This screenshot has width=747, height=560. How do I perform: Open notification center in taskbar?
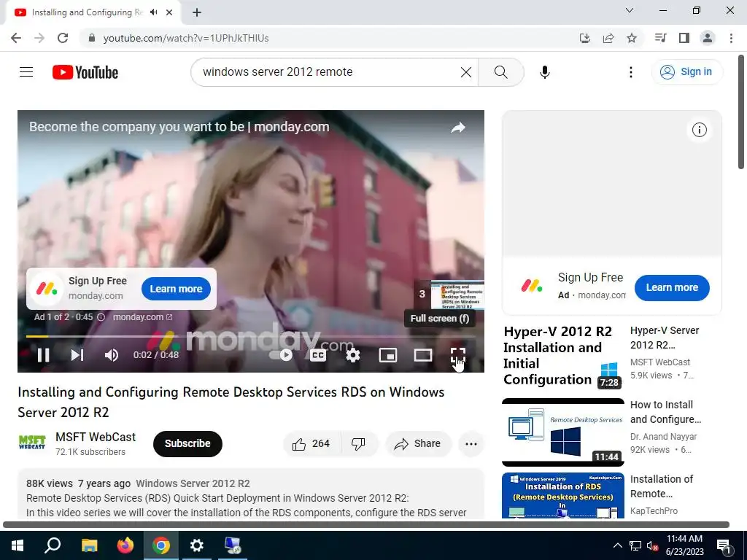(x=724, y=545)
